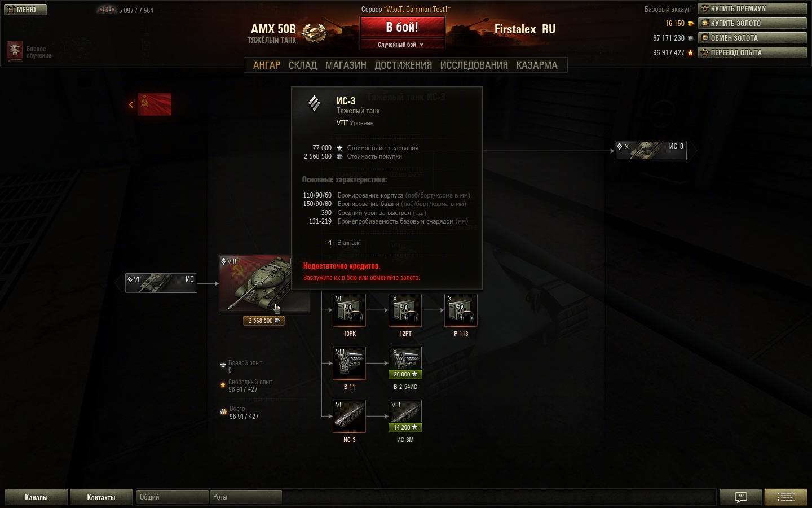Go back via the Soviet flag arrow
812x508 pixels.
[x=150, y=104]
